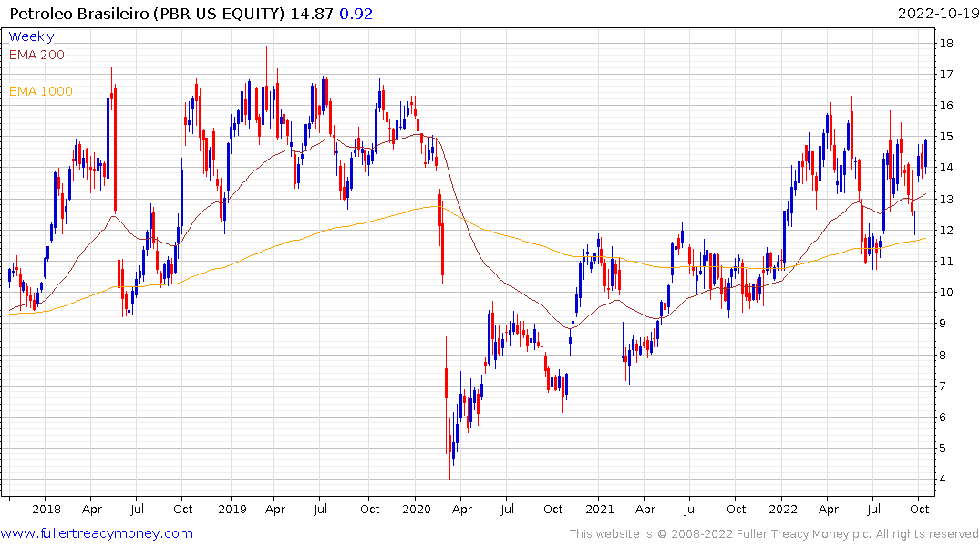The image size is (980, 547).
Task: Click the 'EMA 200' legend label
Action: (36, 55)
